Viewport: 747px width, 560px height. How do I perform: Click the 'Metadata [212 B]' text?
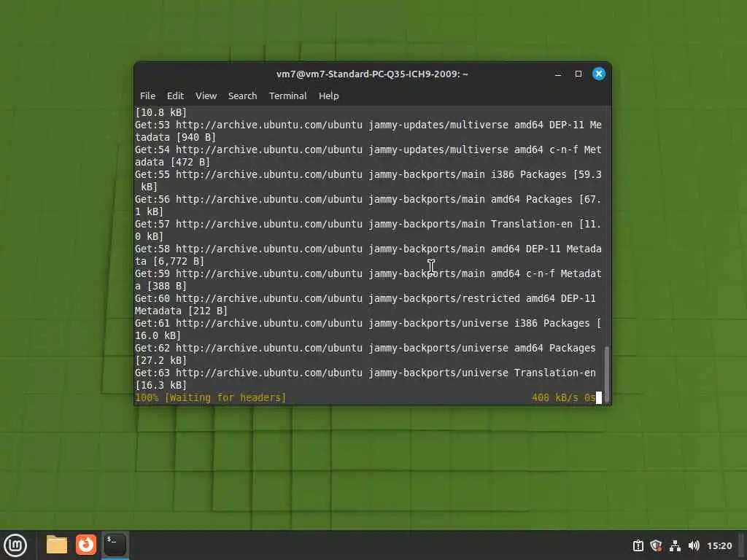181,311
